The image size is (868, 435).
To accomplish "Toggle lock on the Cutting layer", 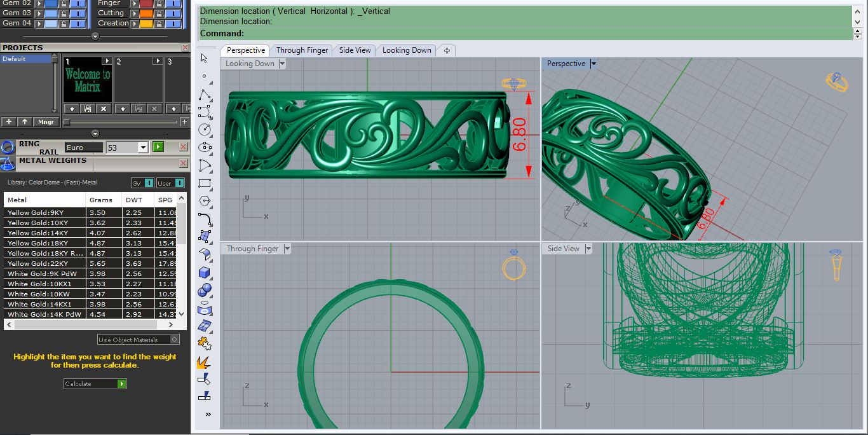I will coord(159,13).
